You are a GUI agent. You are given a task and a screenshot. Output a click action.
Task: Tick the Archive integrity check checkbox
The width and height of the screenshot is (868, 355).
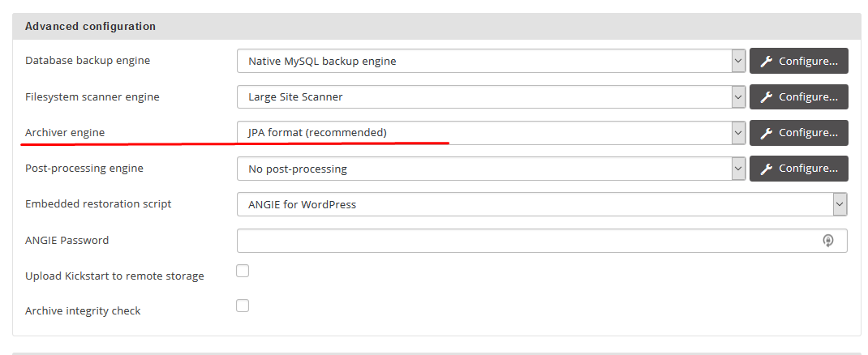[243, 306]
